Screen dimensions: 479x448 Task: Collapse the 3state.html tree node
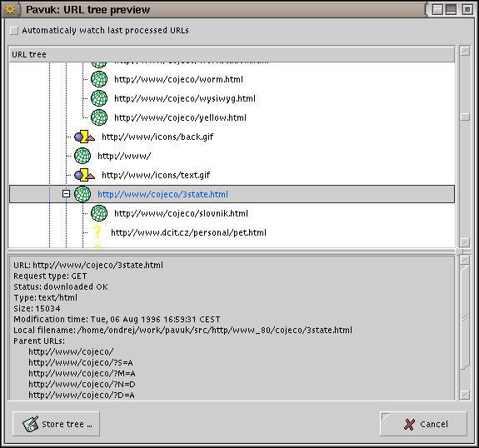(66, 194)
